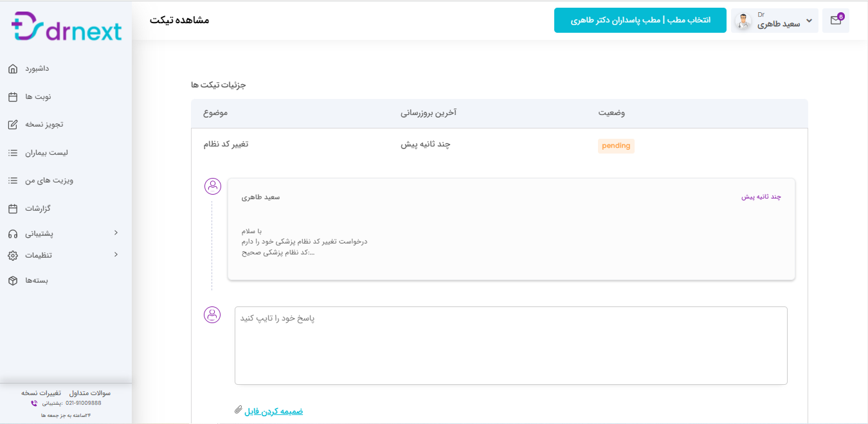This screenshot has height=424, width=868.
Task: Click the آخرین بروزرسانی column header
Action: pyautogui.click(x=429, y=113)
